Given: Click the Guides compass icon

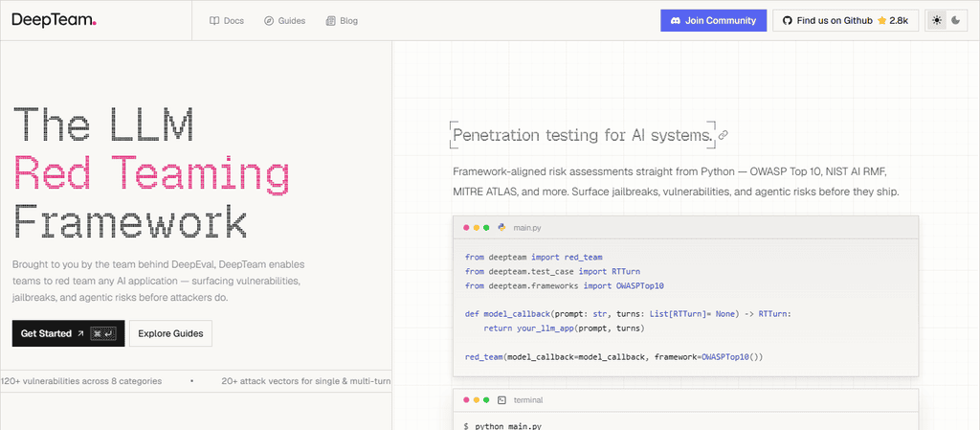Looking at the screenshot, I should pyautogui.click(x=269, y=21).
